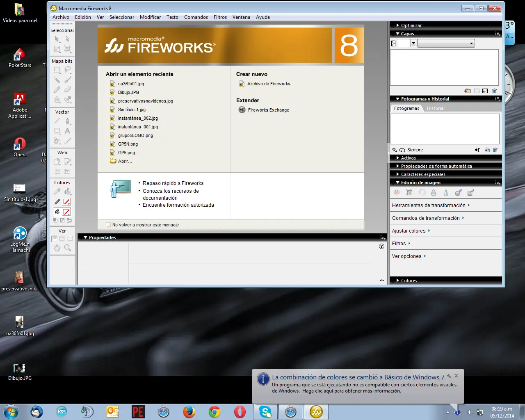525x420 pixels.
Task: Collapse the Fotogramas y Historial panel
Action: (397, 99)
